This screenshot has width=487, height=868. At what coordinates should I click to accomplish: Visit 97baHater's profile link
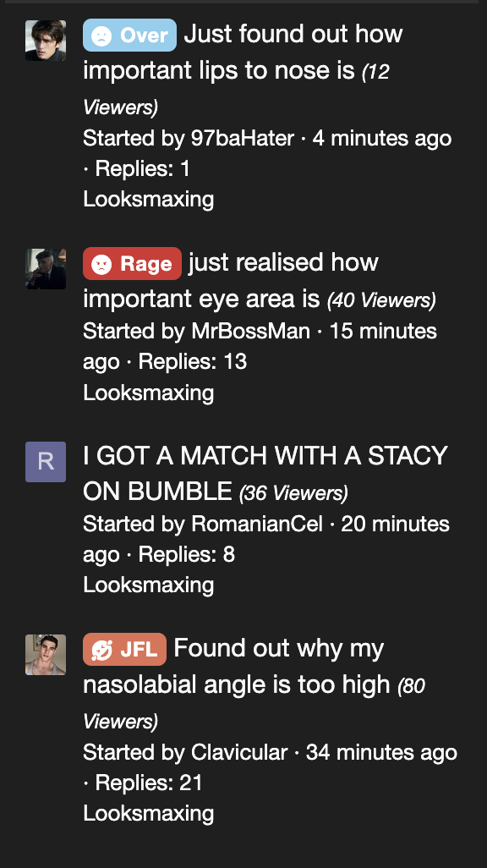coord(243,138)
